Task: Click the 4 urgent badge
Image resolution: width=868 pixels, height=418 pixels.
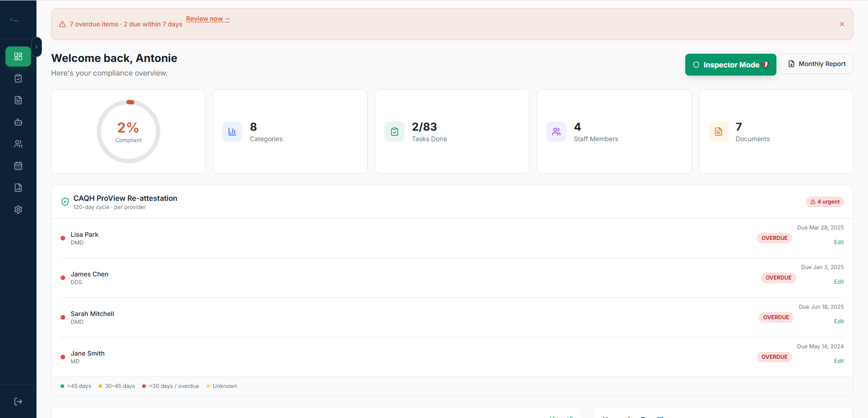Action: pos(825,202)
